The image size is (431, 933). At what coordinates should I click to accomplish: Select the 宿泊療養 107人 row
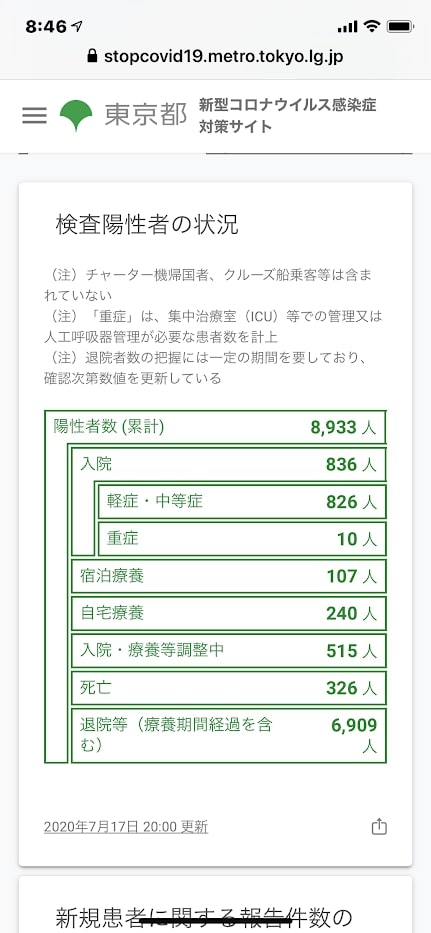click(x=229, y=576)
